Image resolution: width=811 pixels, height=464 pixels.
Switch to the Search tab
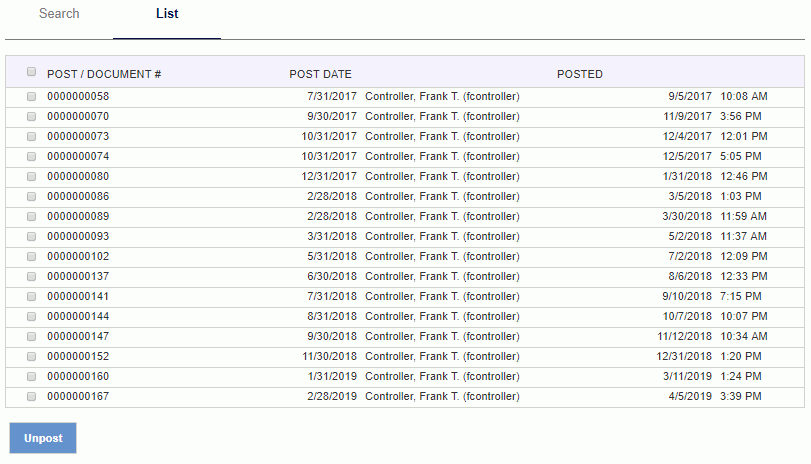tap(59, 14)
